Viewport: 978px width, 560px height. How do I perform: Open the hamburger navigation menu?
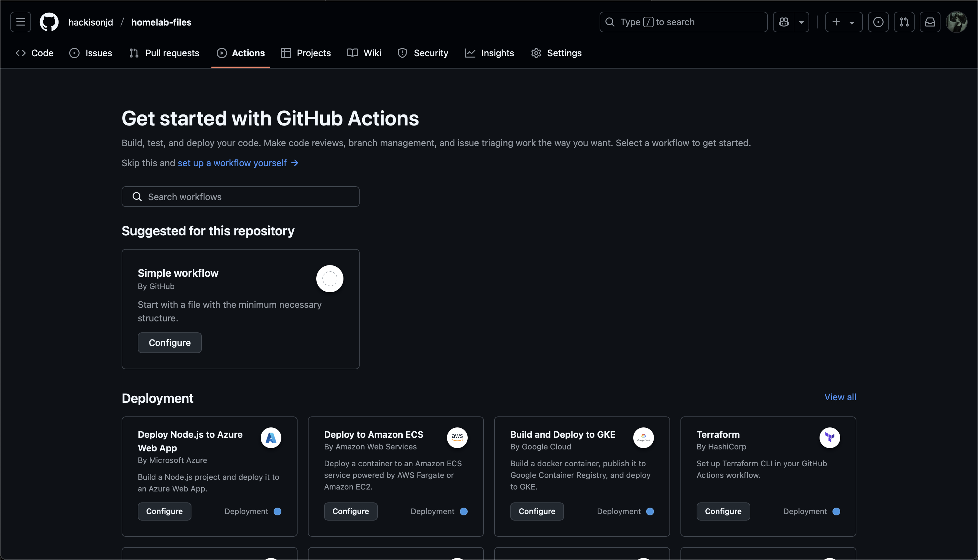(20, 22)
